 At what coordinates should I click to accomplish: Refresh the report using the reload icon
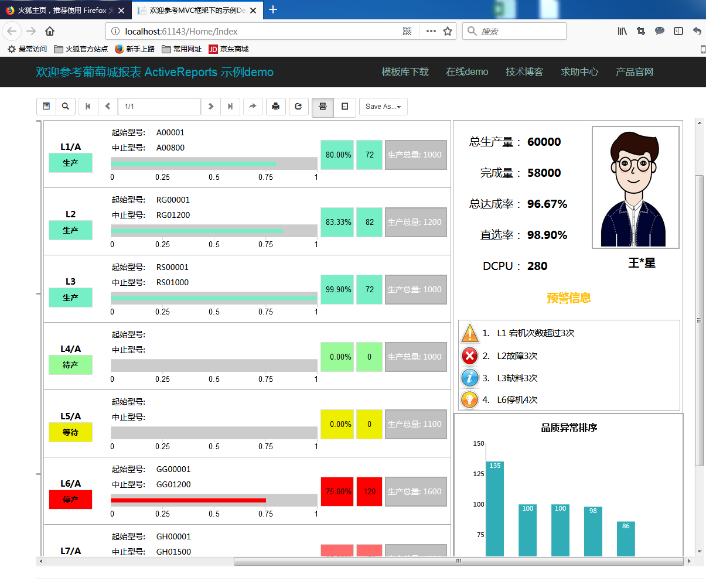298,107
